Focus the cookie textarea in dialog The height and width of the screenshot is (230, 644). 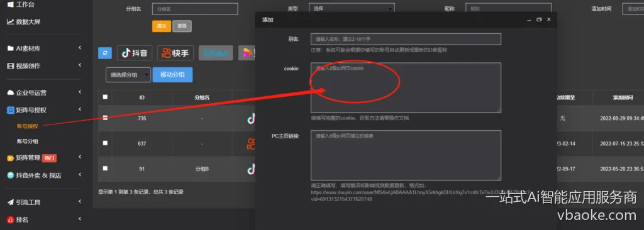tap(406, 87)
